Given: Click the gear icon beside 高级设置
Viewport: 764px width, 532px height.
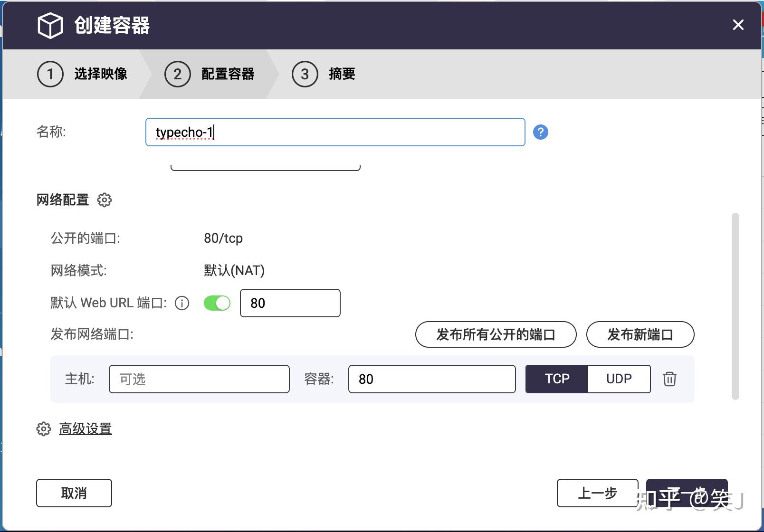Looking at the screenshot, I should (x=43, y=428).
